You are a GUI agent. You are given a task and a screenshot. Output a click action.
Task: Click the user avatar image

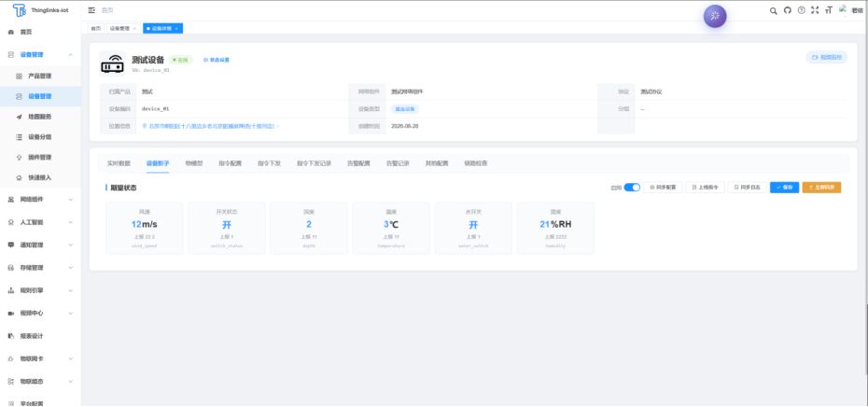coord(844,9)
